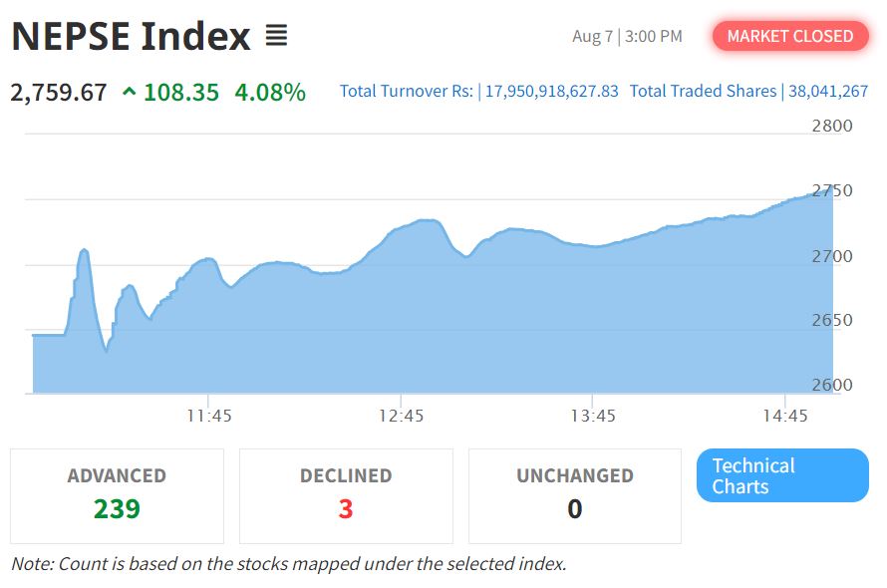Select the UNCHANGED 0 stocks box
The image size is (887, 588).
(x=575, y=496)
